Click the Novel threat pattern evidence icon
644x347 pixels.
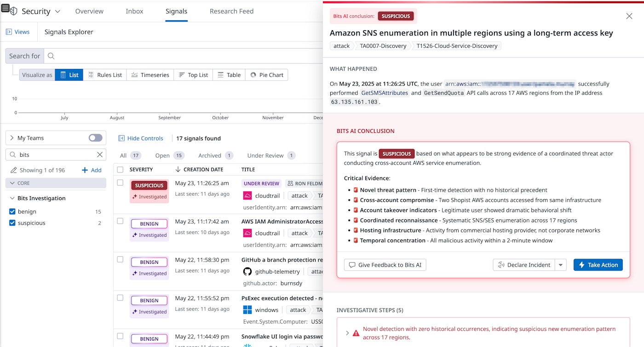[x=356, y=190]
